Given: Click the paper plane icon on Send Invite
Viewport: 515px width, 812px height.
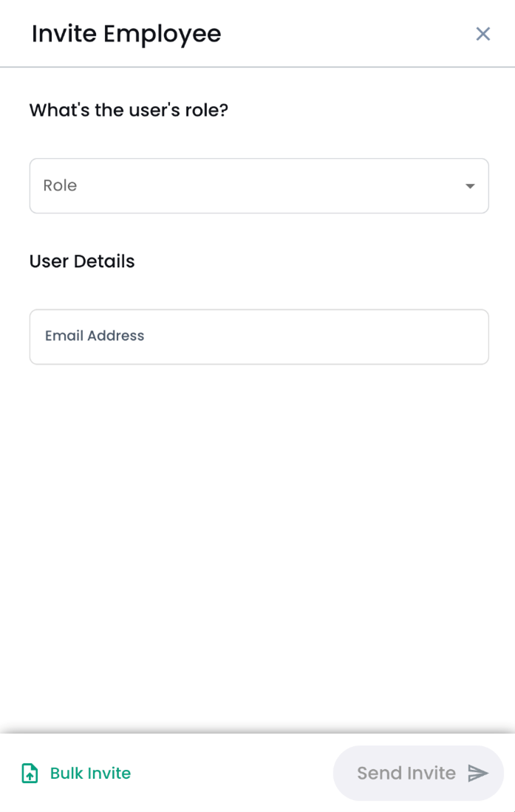Looking at the screenshot, I should pos(477,773).
